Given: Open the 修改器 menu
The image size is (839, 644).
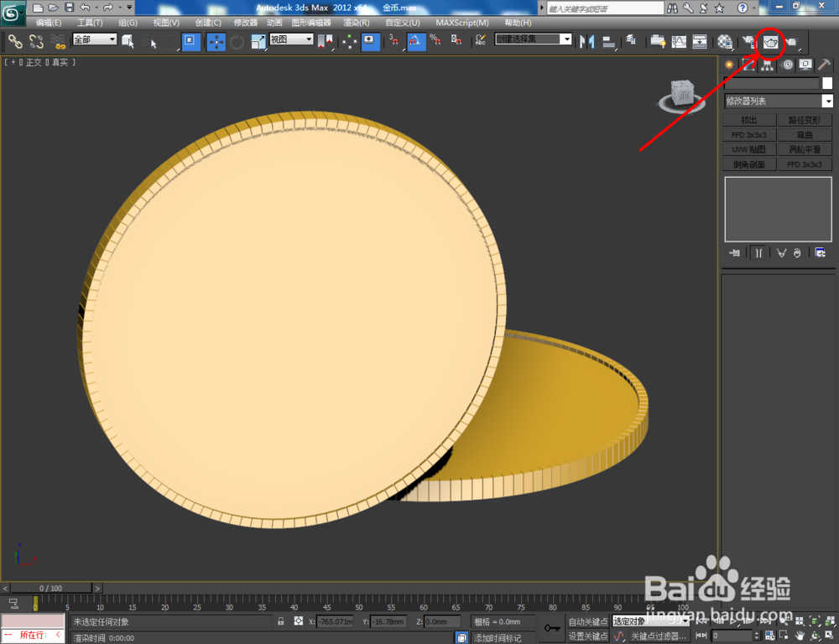Looking at the screenshot, I should (245, 23).
